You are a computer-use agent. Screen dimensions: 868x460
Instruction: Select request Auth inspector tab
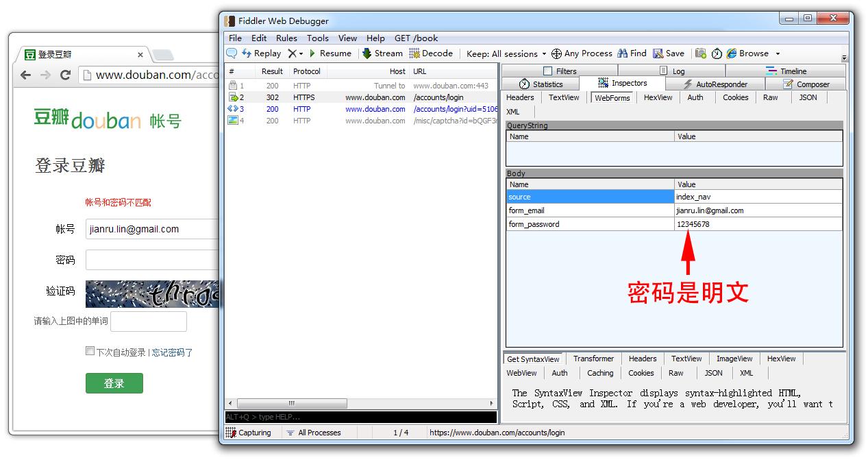[x=695, y=97]
